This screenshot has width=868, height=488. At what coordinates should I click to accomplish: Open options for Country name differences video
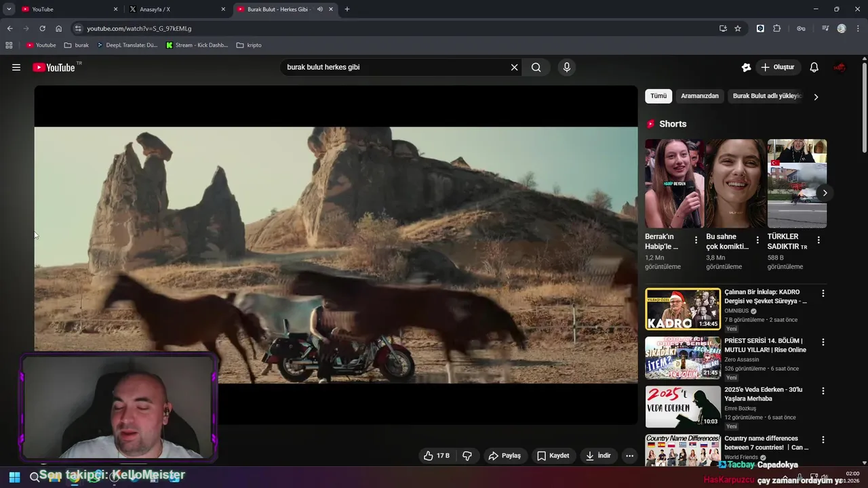click(823, 440)
